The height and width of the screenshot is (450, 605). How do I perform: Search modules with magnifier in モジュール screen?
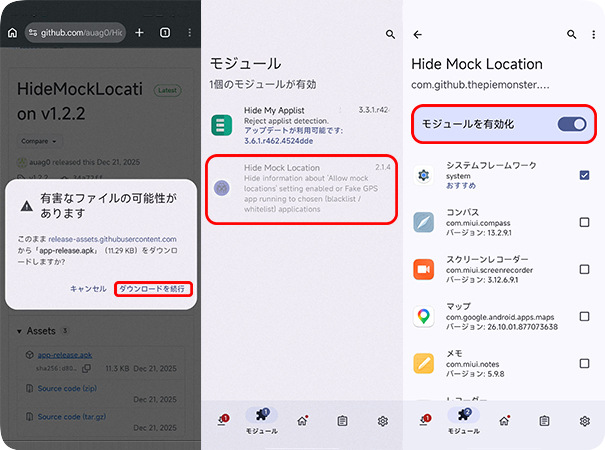pos(390,34)
